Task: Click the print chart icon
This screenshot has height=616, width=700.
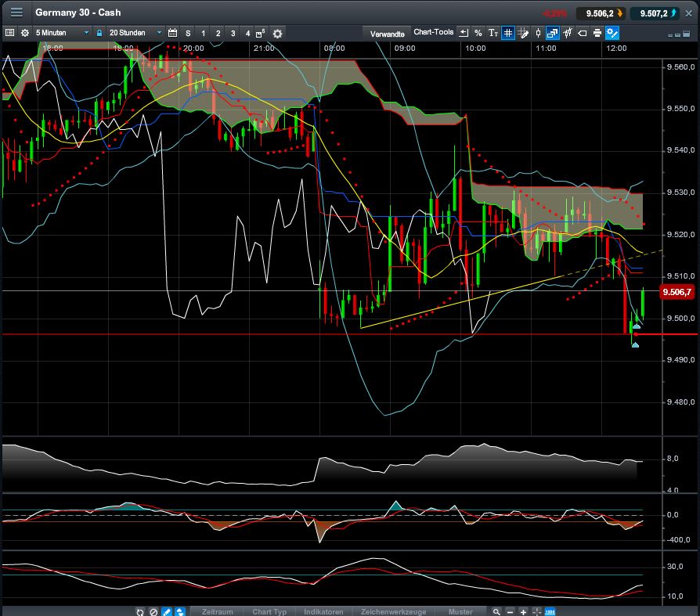Action: (597, 33)
